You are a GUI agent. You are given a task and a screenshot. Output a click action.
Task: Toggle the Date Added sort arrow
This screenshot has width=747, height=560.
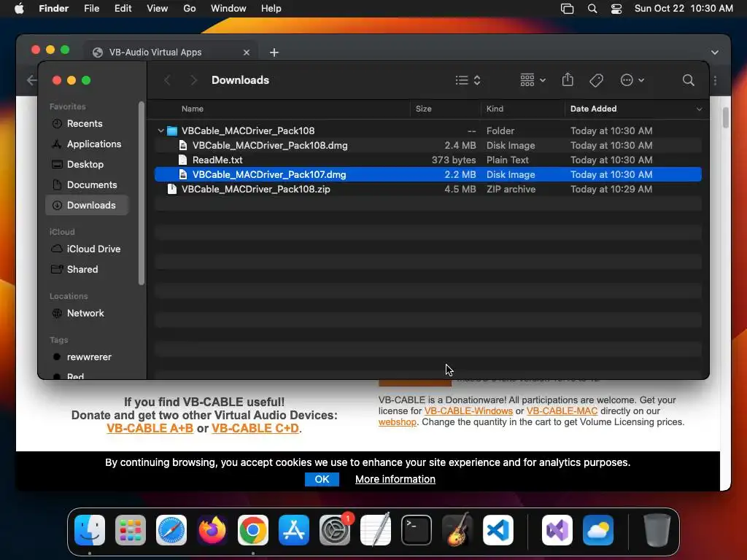[699, 109]
